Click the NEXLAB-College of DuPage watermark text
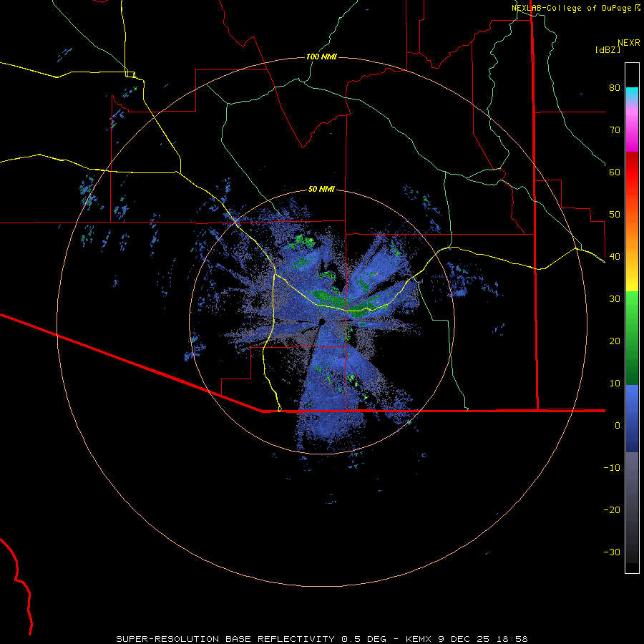Image resolution: width=644 pixels, height=644 pixels. [571, 8]
